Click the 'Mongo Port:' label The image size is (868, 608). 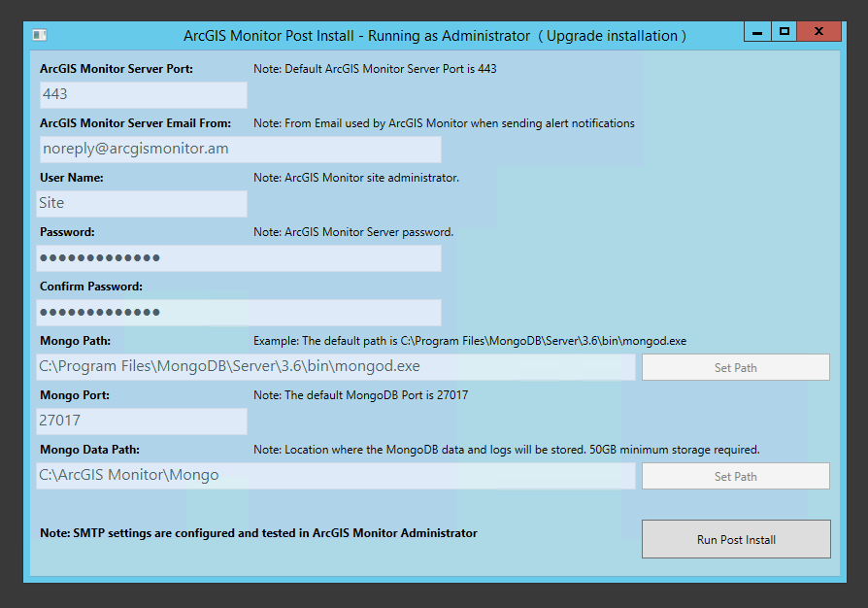pyautogui.click(x=75, y=395)
